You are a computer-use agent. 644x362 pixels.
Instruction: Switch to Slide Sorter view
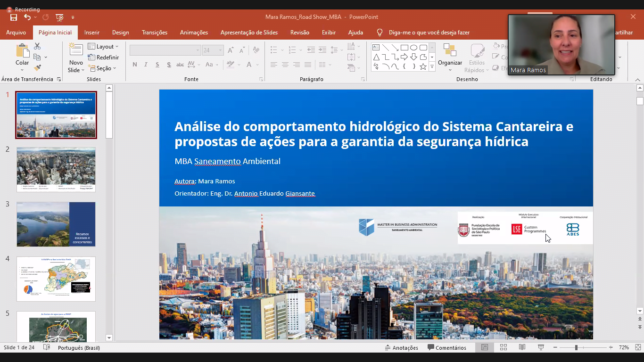[x=503, y=347]
